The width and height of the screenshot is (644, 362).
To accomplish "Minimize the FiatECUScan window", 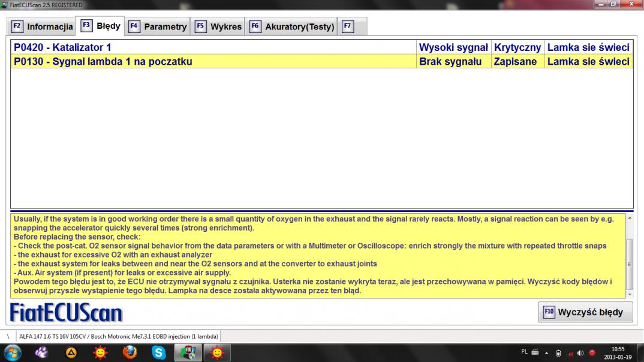I will [x=601, y=4].
